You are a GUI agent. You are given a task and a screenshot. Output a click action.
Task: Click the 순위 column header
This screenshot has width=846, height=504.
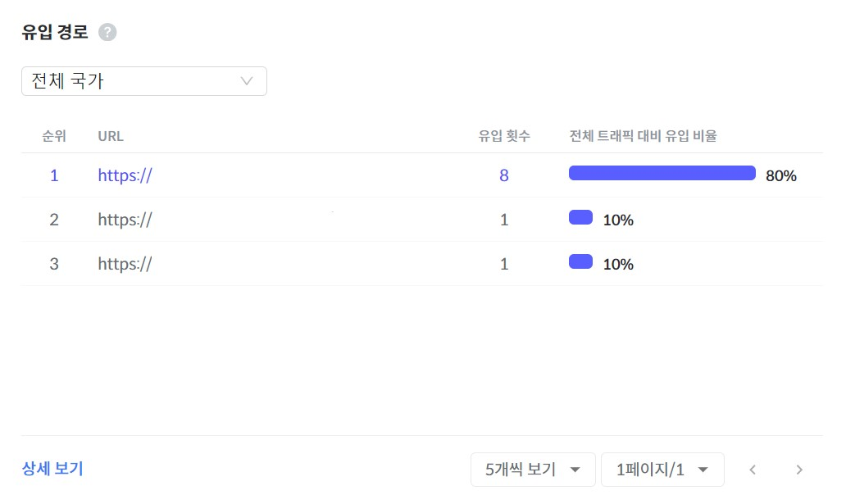point(54,136)
